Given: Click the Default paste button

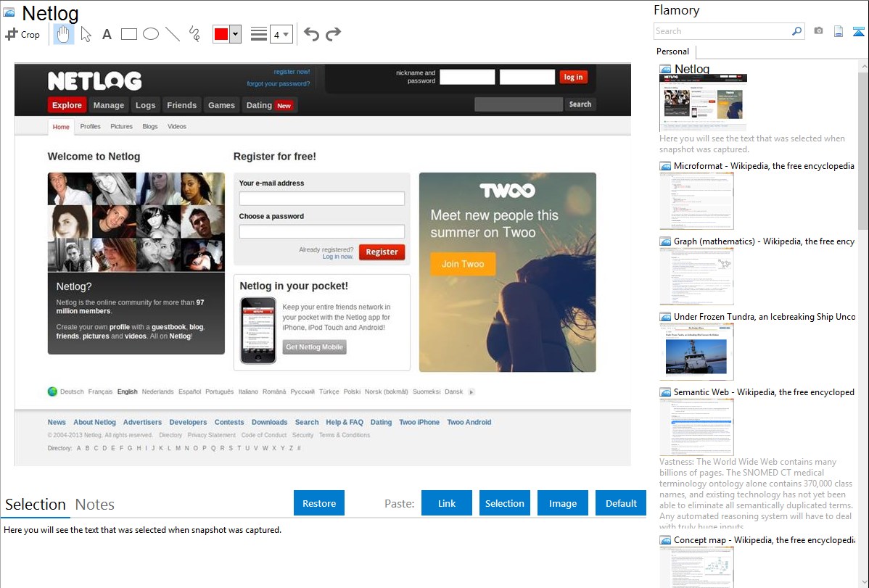Looking at the screenshot, I should coord(621,503).
